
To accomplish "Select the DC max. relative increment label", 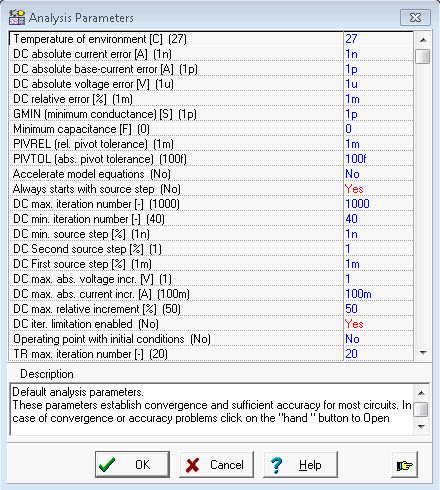I will (x=97, y=309).
